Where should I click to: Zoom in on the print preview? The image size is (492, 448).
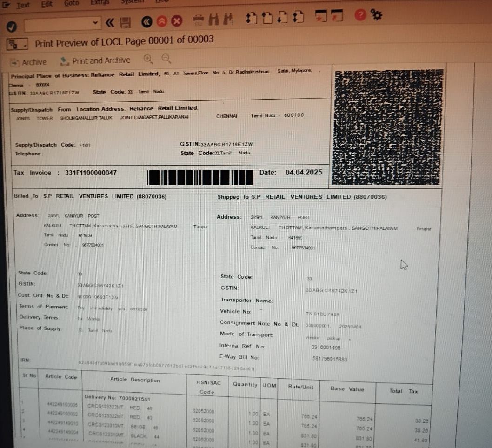click(x=148, y=58)
